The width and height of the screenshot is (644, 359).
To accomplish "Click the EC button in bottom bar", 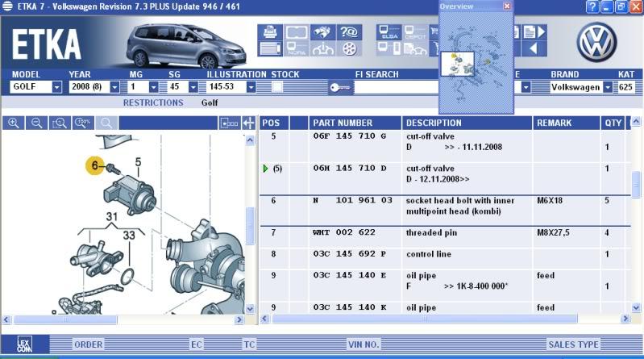I will tap(197, 344).
